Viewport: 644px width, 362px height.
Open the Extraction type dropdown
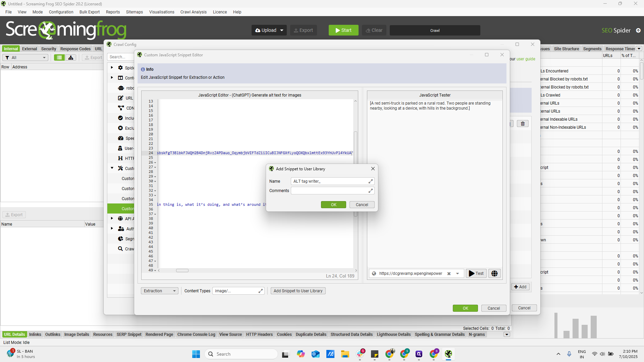tap(160, 291)
